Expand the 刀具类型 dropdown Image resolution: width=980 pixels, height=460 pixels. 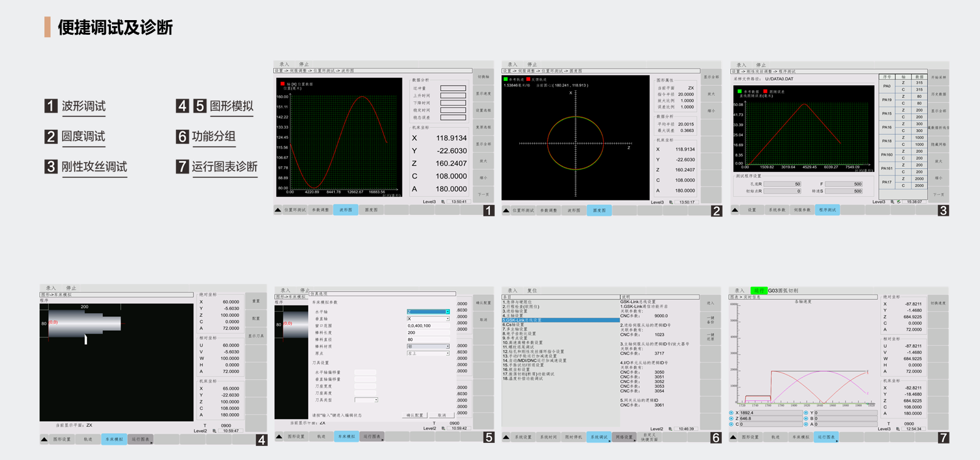(376, 400)
